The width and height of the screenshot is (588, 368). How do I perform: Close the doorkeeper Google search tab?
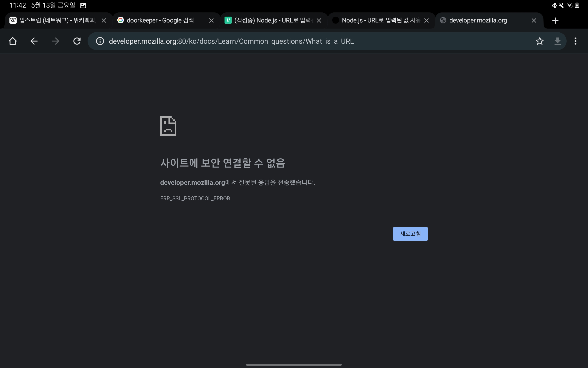pos(211,20)
